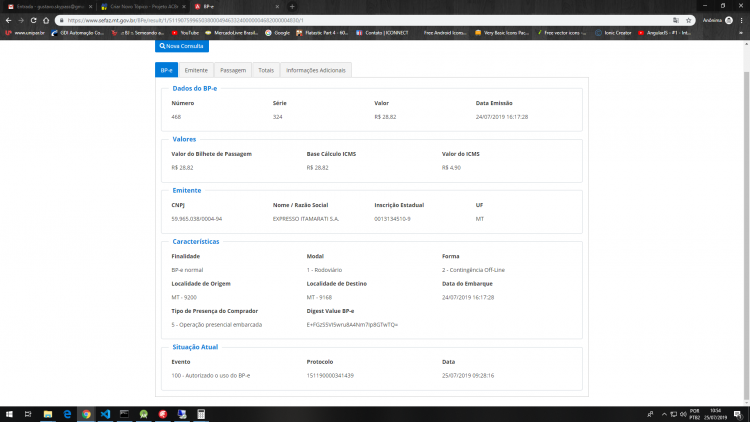Go back in browser history
This screenshot has height=422, width=750.
[x=8, y=20]
